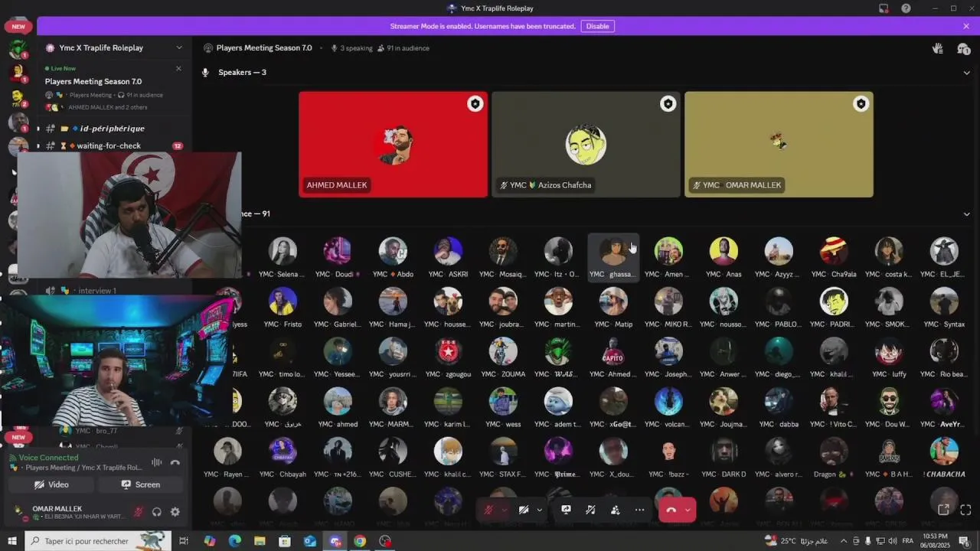Open Task View on the taskbar
This screenshot has width=980, height=551.
(x=184, y=541)
